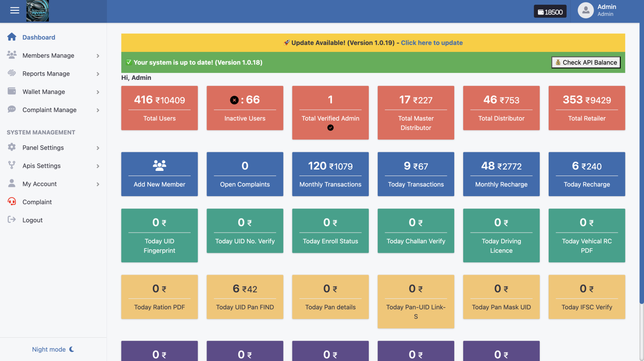This screenshot has width=644, height=361.
Task: Click the Admin profile avatar icon
Action: pos(585,10)
